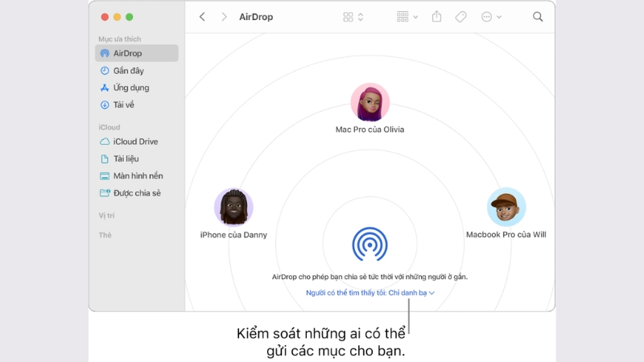Click the large AirDrop radar icon
Screen dimensions: 644x362
pyautogui.click(x=369, y=245)
